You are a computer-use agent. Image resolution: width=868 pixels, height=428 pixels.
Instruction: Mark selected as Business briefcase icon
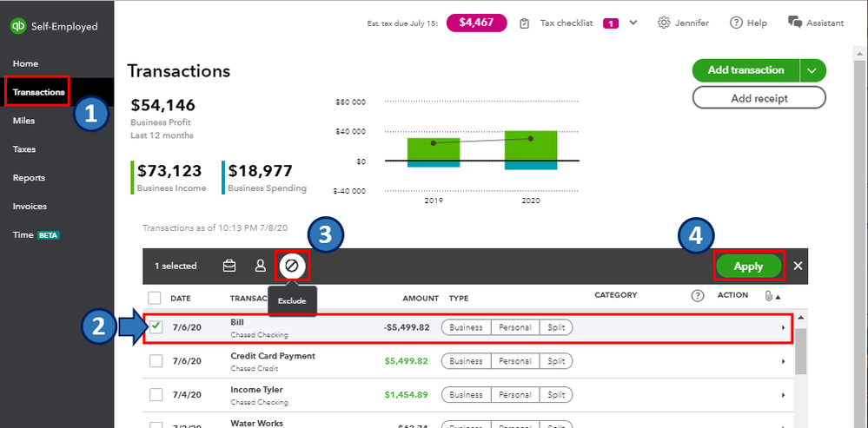coord(229,266)
